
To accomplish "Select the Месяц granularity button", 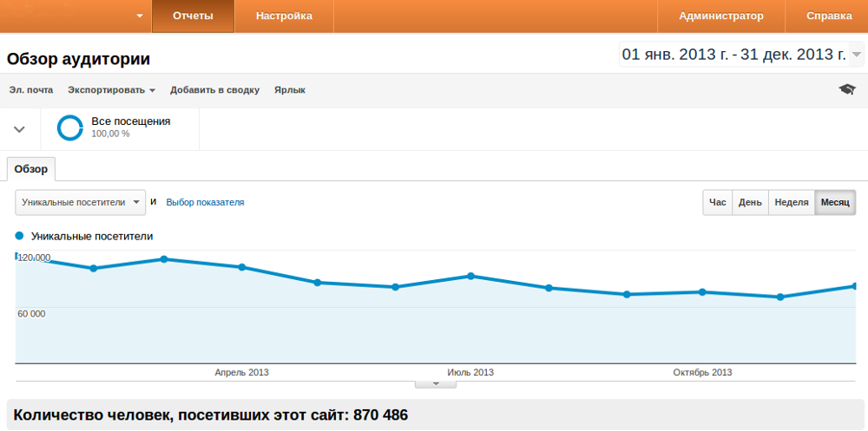I will [835, 202].
